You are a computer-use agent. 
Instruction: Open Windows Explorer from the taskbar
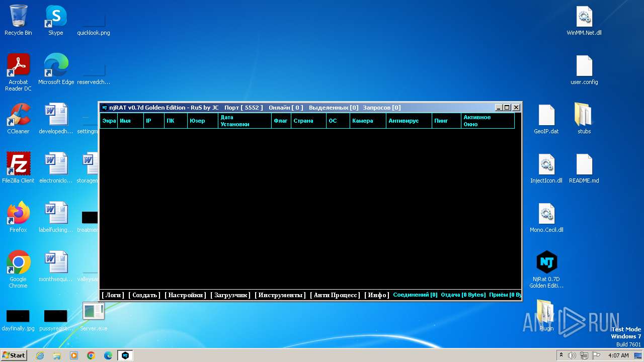pos(57,355)
